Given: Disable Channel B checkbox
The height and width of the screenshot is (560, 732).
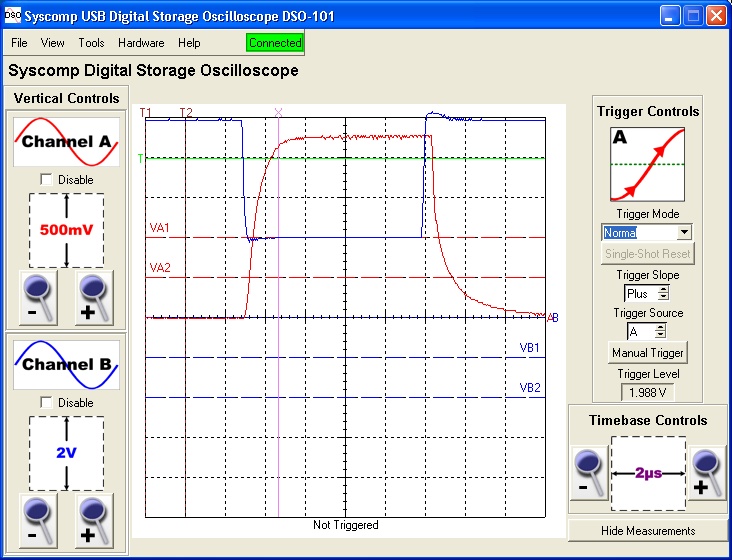Looking at the screenshot, I should click(x=46, y=402).
